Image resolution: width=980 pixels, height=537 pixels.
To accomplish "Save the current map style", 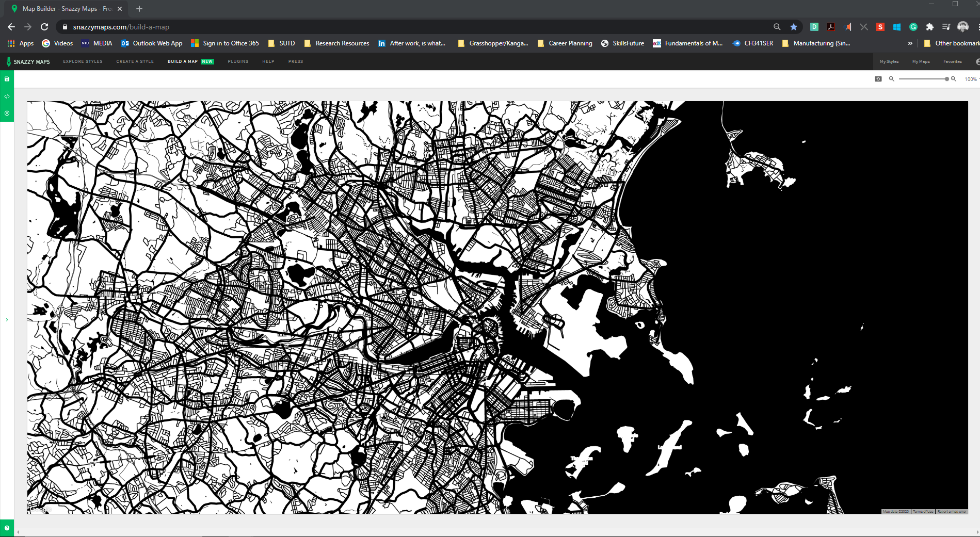I will (x=7, y=79).
